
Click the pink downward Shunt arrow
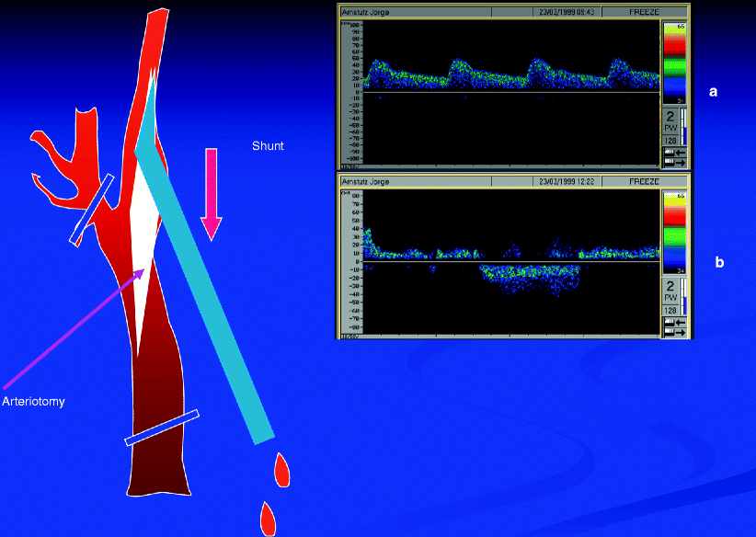[212, 193]
